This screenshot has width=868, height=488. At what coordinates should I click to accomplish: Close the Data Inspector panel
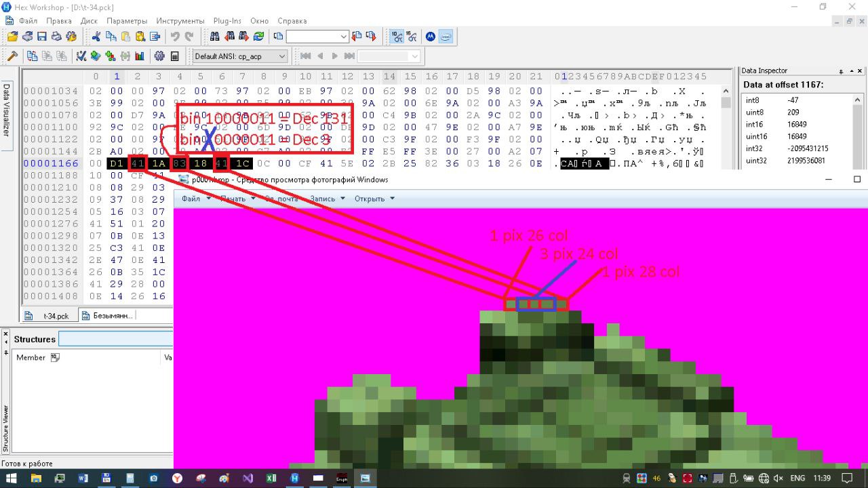861,71
